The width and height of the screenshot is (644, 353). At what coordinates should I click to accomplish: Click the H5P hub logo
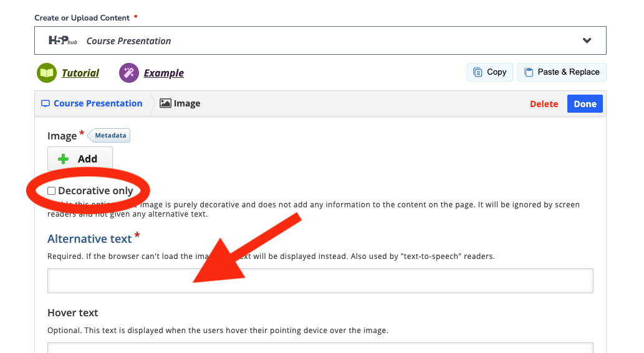(63, 40)
